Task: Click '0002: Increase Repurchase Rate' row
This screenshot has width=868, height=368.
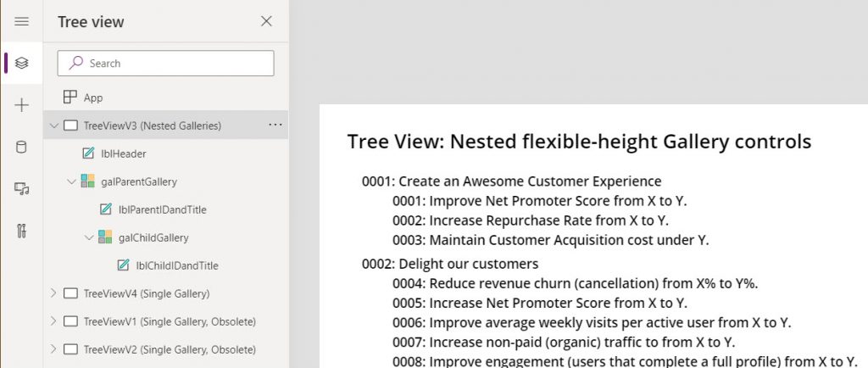Action: [531, 220]
